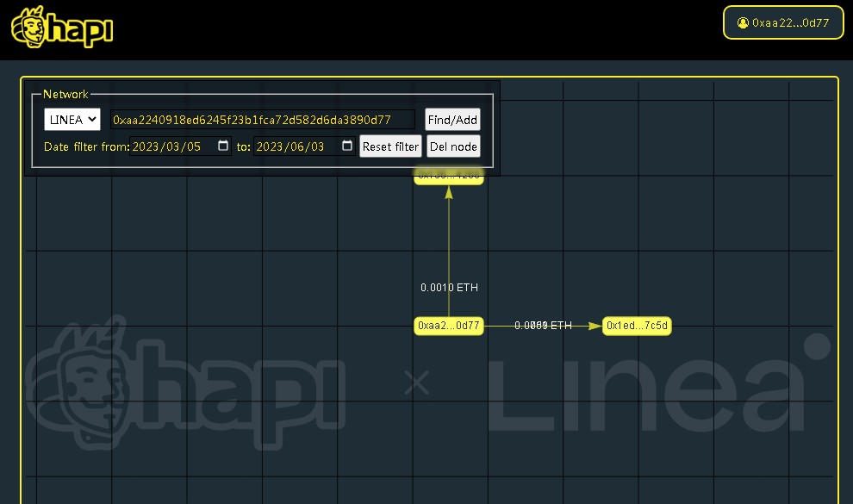The height and width of the screenshot is (504, 853).
Task: Click the from date field 2023/03/05
Action: pyautogui.click(x=180, y=146)
